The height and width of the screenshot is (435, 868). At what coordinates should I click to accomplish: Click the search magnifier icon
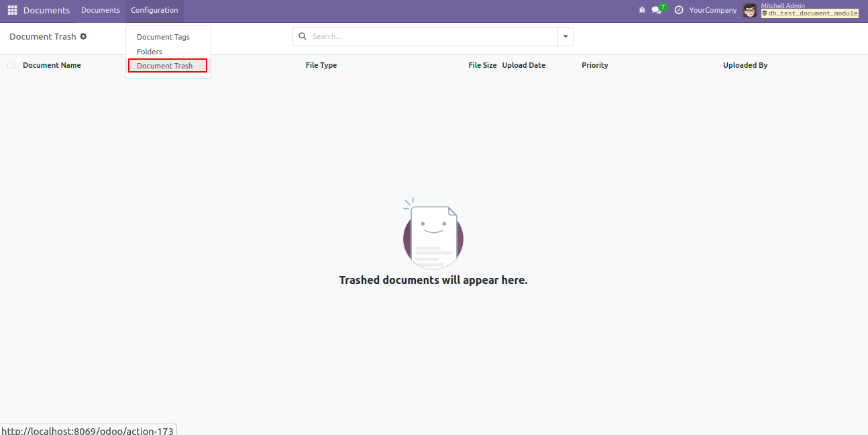[x=303, y=36]
